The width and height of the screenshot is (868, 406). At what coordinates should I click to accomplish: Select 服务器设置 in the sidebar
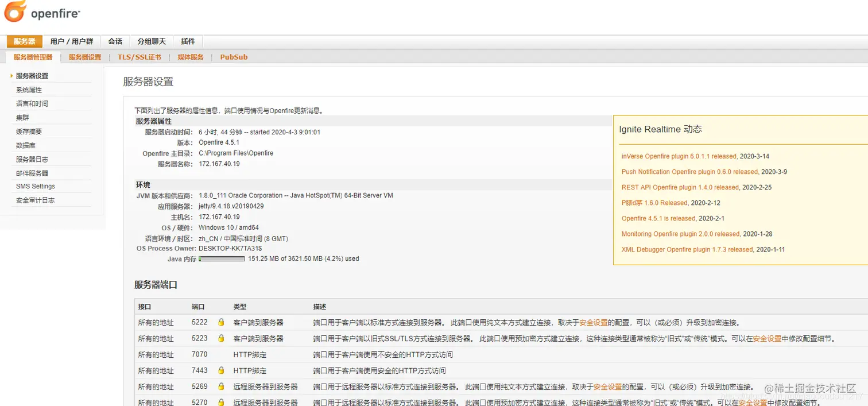click(32, 76)
